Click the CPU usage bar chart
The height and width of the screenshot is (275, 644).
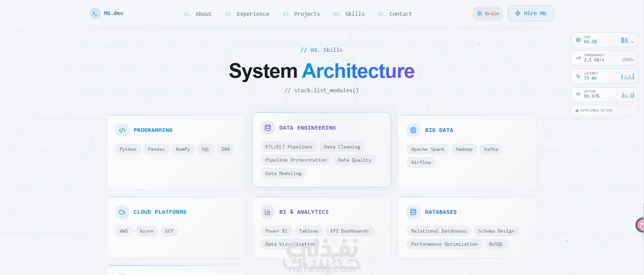pyautogui.click(x=628, y=40)
